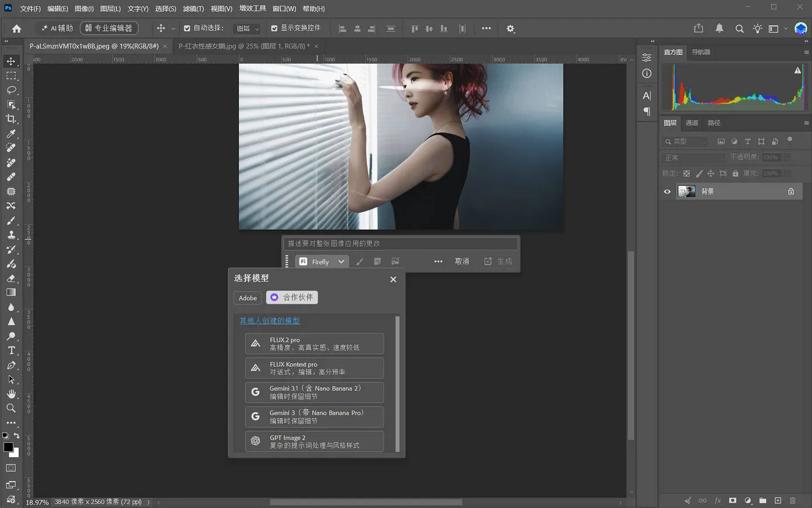Select the Rectangular Marquee tool
This screenshot has width=812, height=508.
click(x=11, y=76)
